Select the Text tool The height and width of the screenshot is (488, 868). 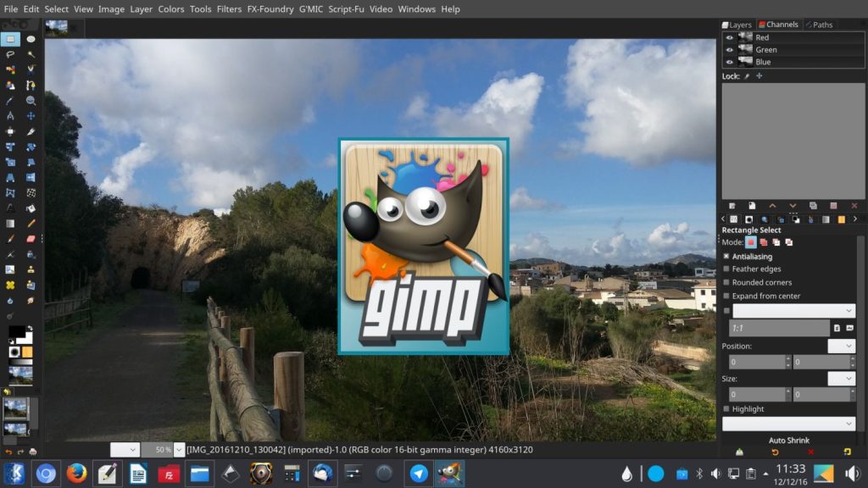9,207
